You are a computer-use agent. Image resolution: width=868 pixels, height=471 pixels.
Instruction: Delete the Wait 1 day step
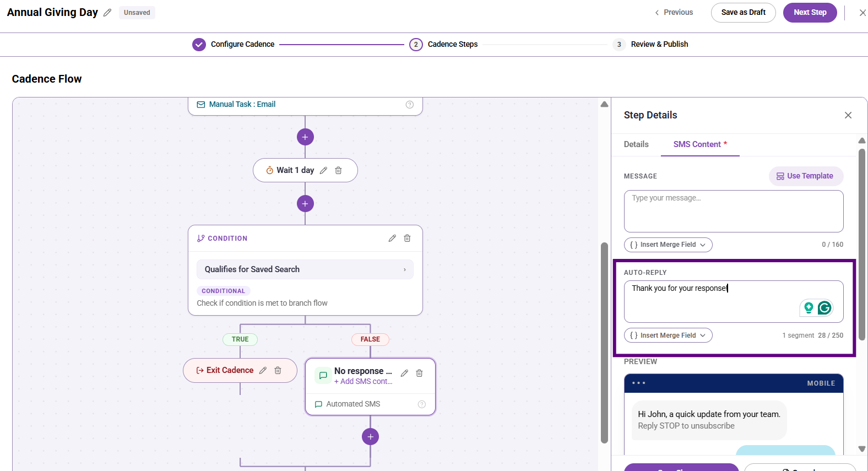(338, 170)
